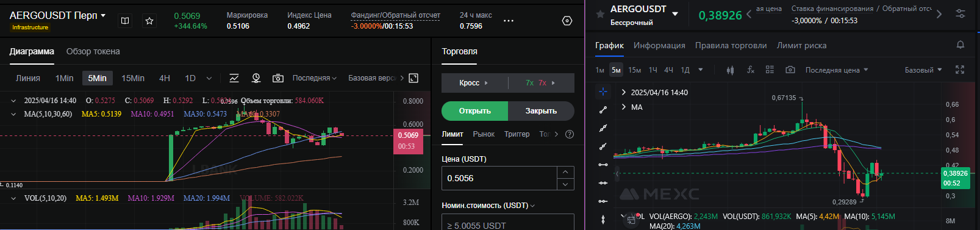
Task: Open the templates grid icon in MEXC toolbar
Action: pos(770,70)
